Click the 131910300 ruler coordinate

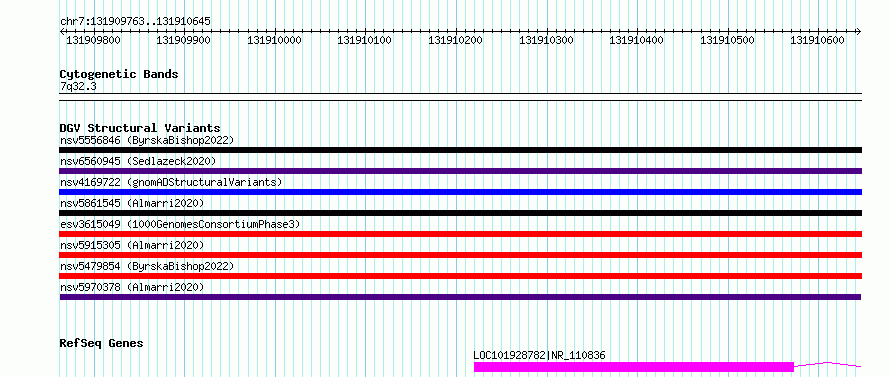point(546,40)
